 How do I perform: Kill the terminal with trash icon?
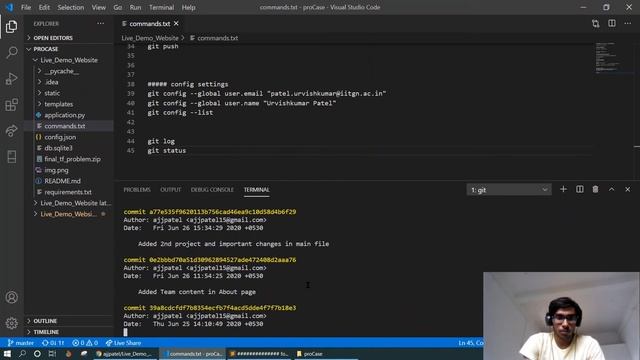596,189
